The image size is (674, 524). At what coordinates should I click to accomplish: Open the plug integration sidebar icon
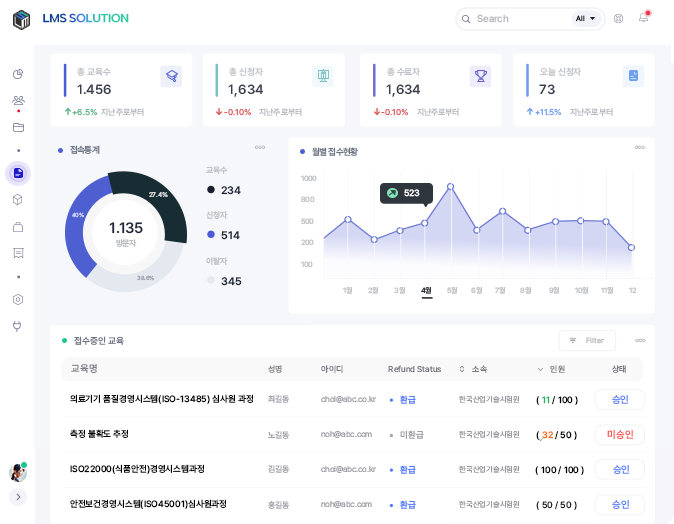click(17, 326)
